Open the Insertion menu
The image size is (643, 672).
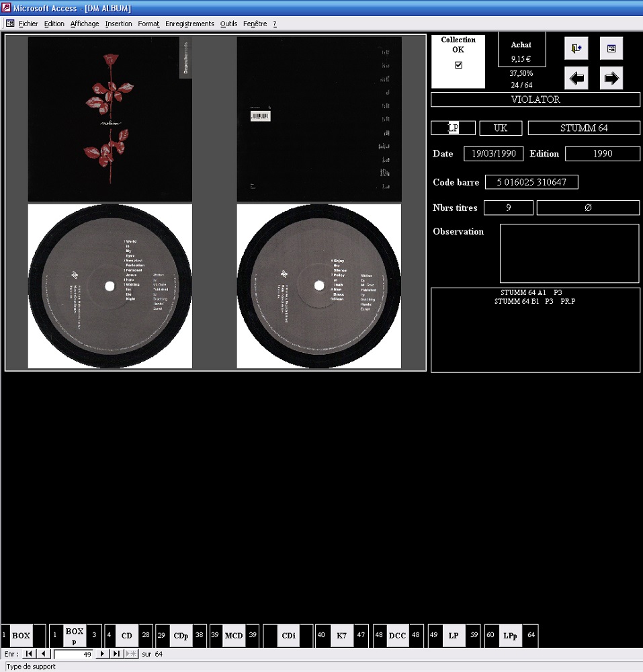pos(119,24)
